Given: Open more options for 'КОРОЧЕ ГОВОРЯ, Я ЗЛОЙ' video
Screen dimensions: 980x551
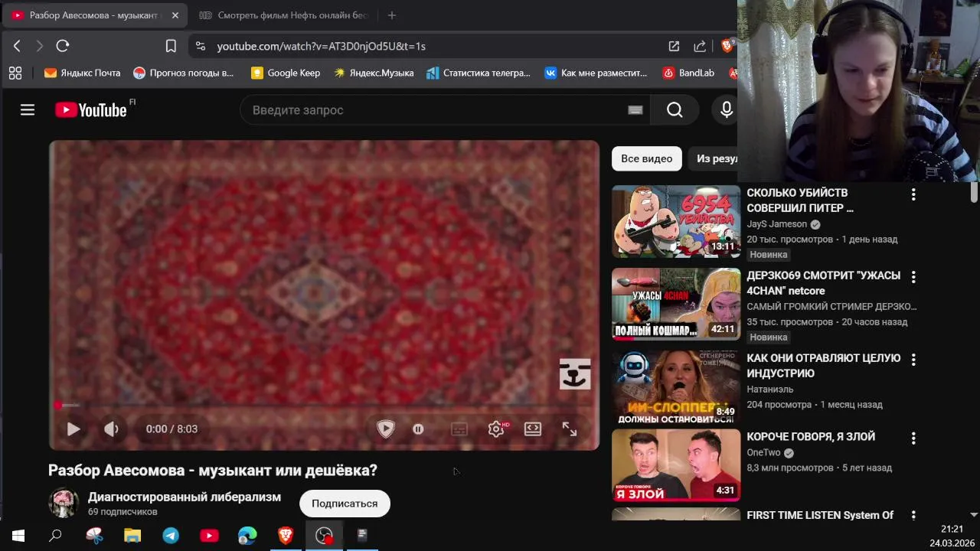Looking at the screenshot, I should point(913,439).
